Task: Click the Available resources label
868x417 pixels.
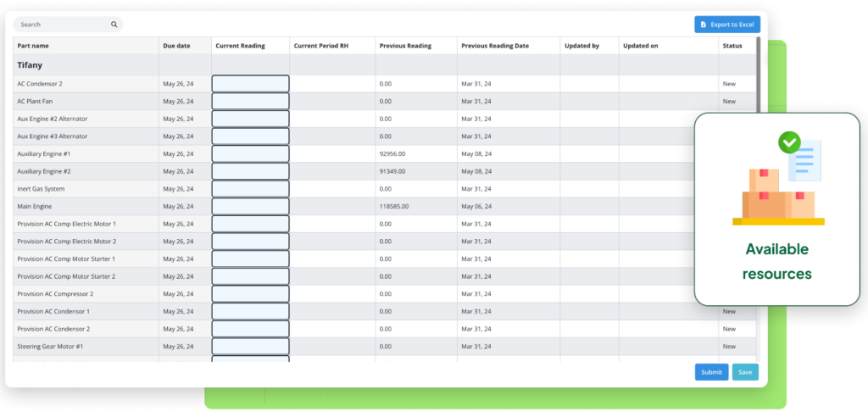Action: [x=777, y=261]
